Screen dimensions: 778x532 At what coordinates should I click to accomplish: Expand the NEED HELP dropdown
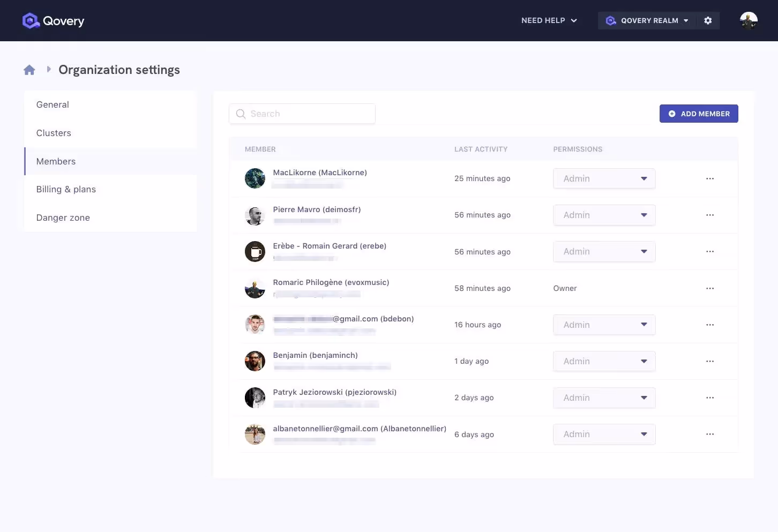click(x=549, y=20)
